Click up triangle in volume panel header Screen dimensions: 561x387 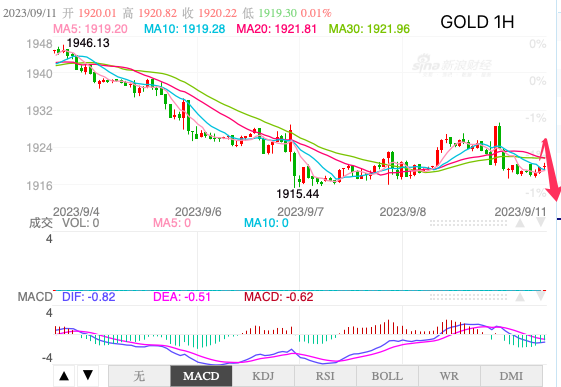pos(520,223)
